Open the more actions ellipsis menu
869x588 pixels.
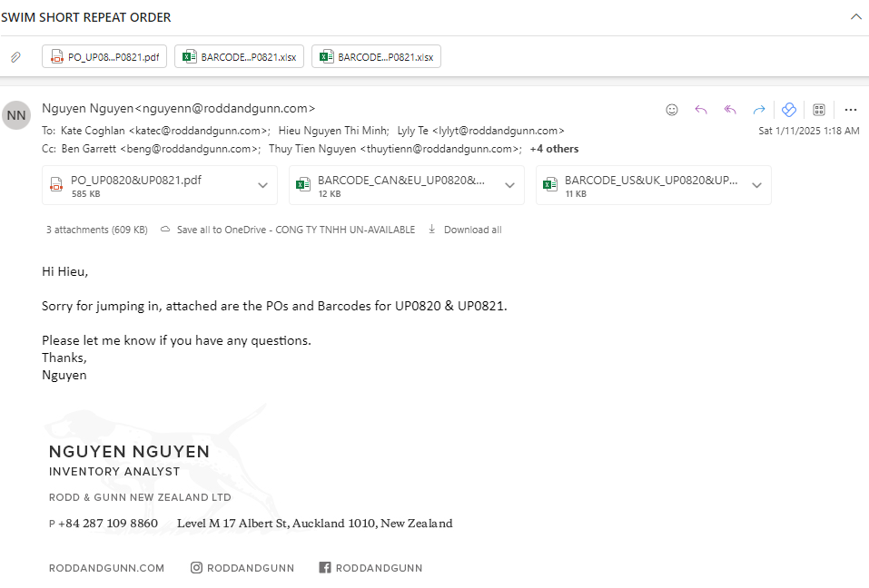(850, 110)
